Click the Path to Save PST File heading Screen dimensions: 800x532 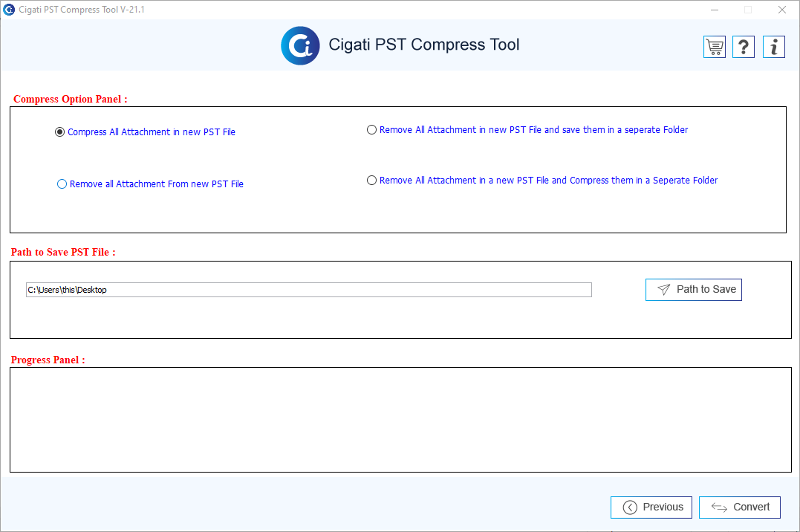(x=63, y=252)
